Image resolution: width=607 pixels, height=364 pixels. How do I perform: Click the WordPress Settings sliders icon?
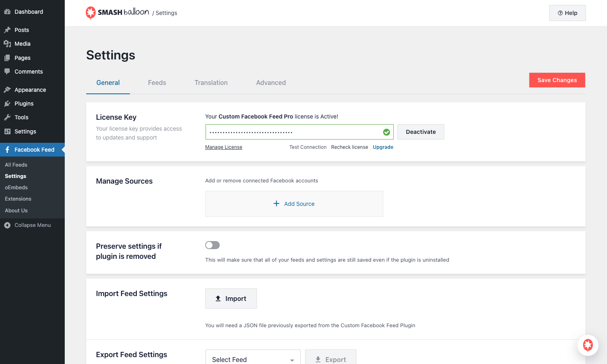7,131
